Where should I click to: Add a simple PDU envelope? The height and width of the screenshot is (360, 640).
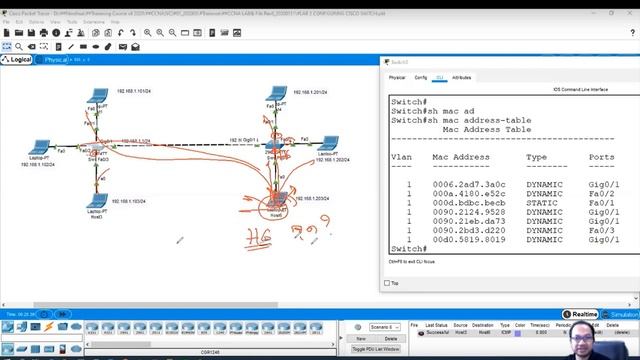click(123, 47)
